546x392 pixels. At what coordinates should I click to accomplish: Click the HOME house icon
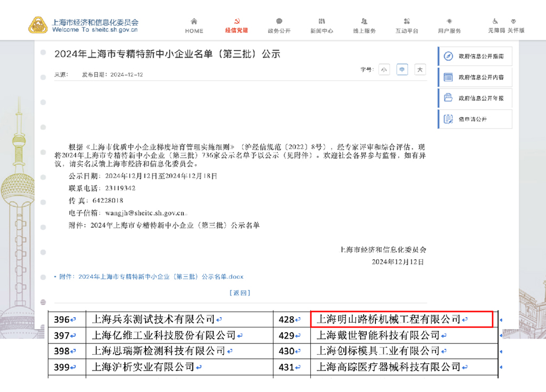194,21
